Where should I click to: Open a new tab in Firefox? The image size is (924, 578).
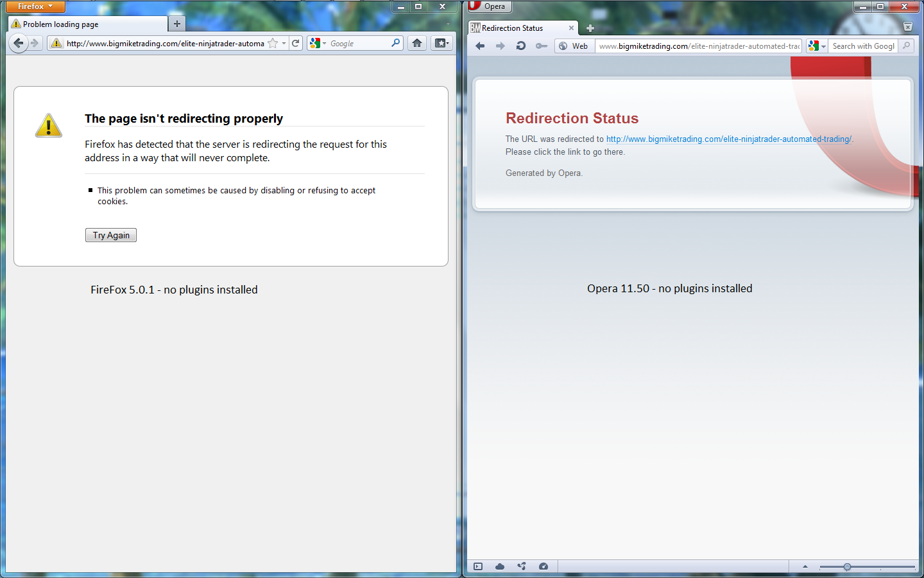(177, 24)
